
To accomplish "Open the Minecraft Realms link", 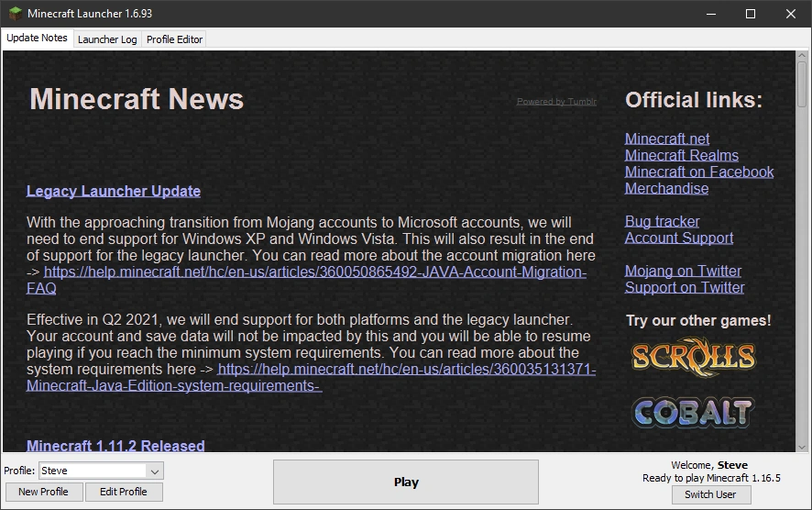I will coord(682,156).
